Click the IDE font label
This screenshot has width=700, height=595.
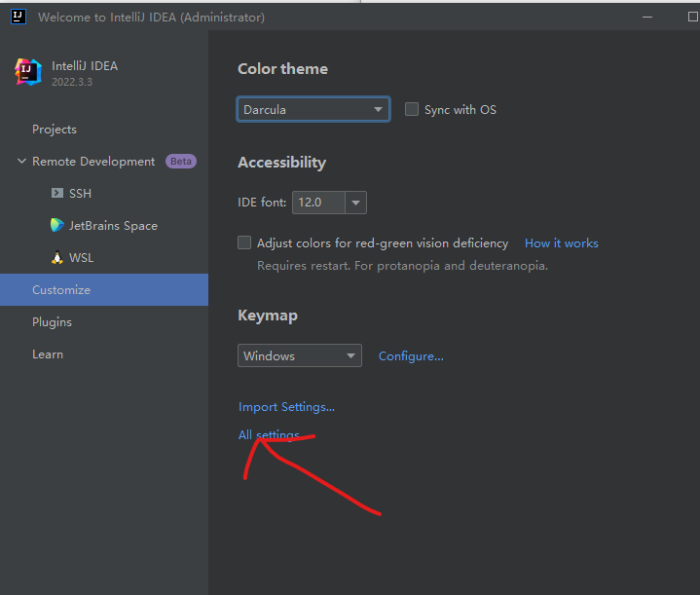(x=262, y=203)
